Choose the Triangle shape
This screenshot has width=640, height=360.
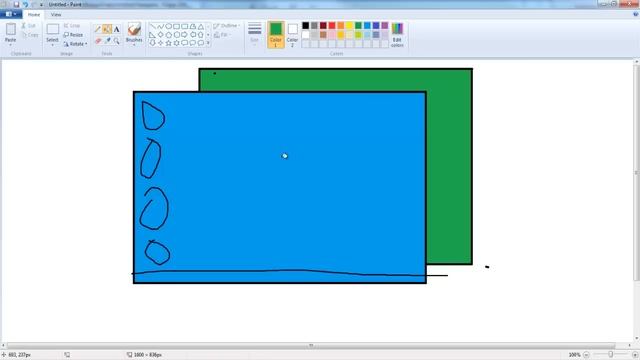point(200,27)
